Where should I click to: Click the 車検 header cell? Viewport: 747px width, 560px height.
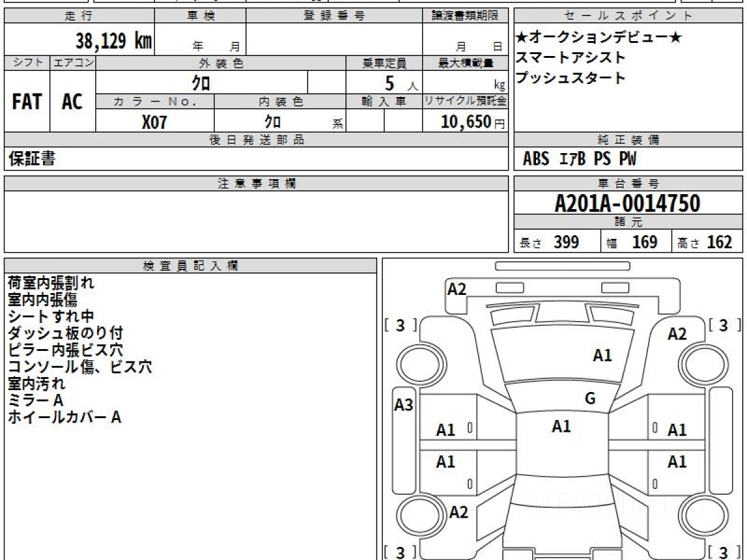point(200,16)
